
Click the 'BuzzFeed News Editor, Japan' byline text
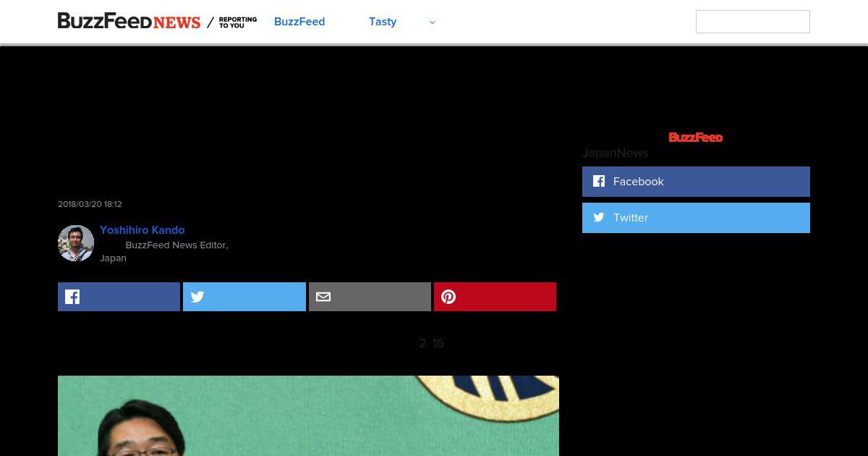tap(164, 252)
